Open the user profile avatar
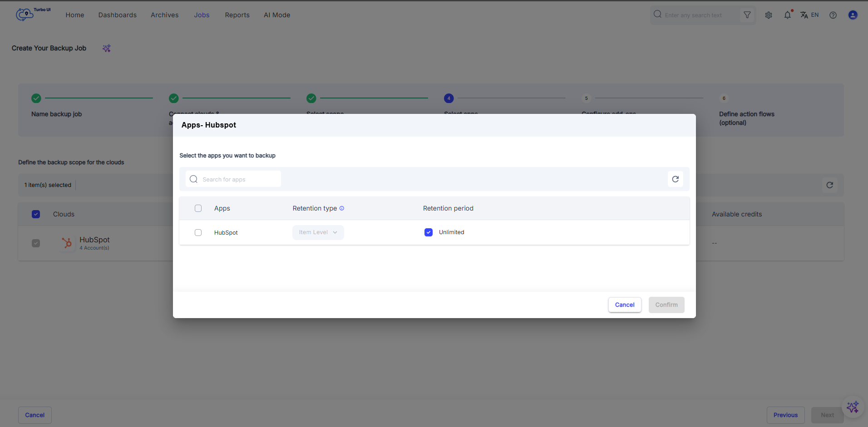Image resolution: width=868 pixels, height=427 pixels. click(x=853, y=15)
